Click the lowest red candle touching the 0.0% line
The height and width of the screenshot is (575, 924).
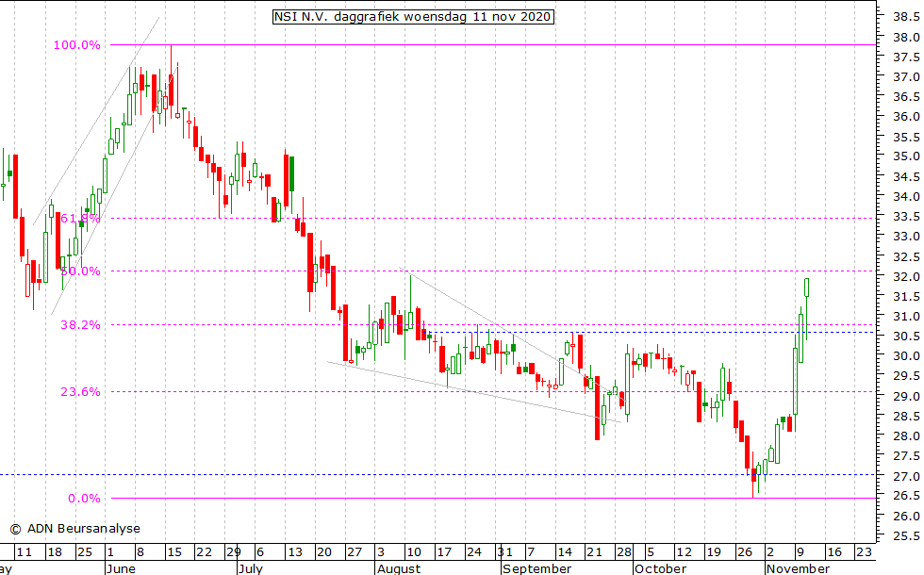(752, 477)
